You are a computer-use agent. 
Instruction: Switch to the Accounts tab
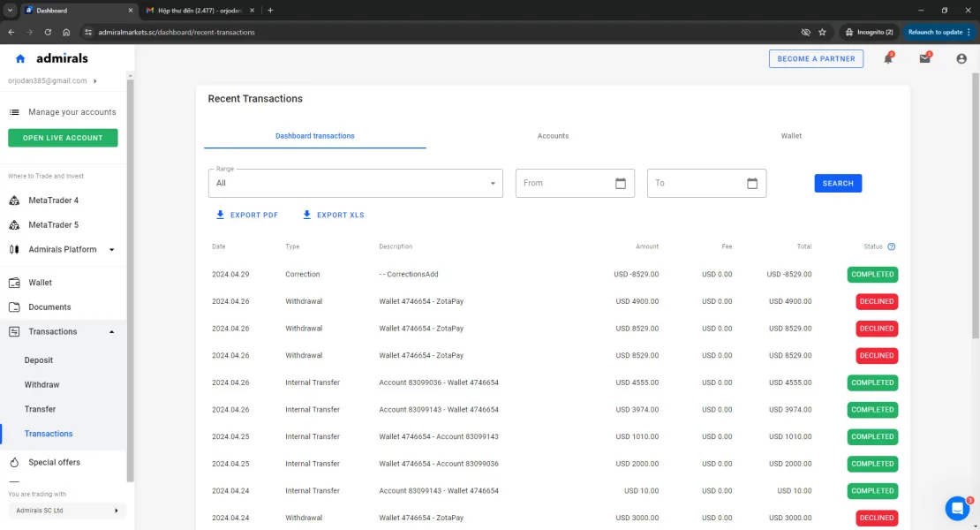coord(553,136)
